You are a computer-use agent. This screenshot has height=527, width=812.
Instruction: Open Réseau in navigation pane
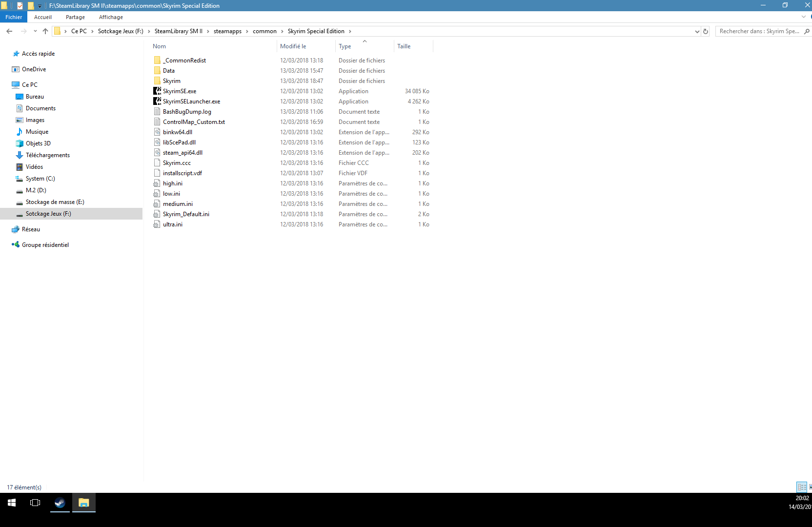(x=31, y=229)
